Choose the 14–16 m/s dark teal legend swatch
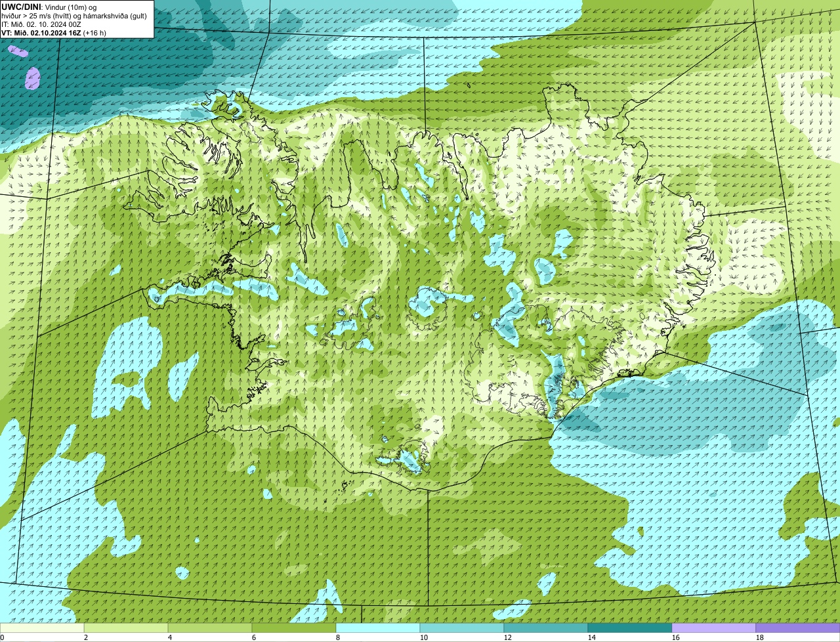 point(630,628)
